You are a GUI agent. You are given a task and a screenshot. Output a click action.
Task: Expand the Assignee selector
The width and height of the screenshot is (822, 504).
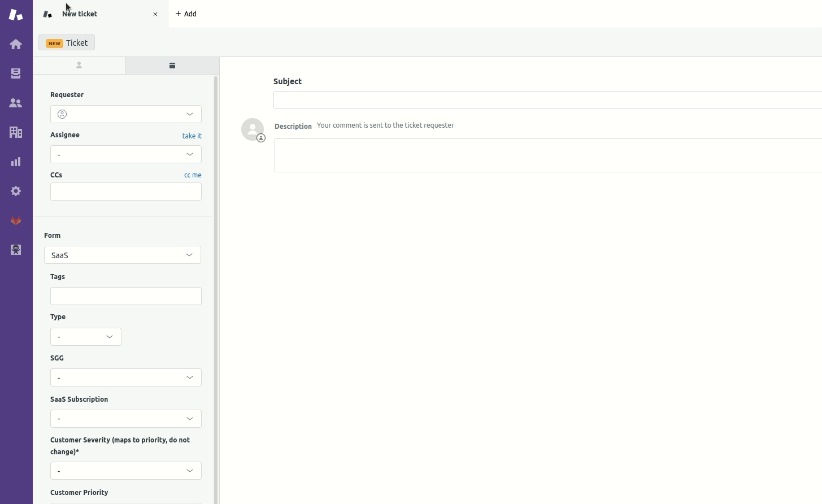point(126,154)
